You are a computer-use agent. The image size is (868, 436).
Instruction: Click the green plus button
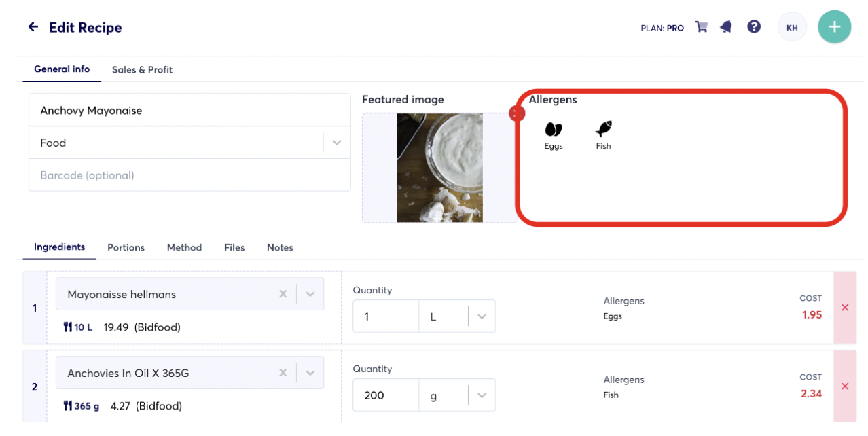(834, 26)
